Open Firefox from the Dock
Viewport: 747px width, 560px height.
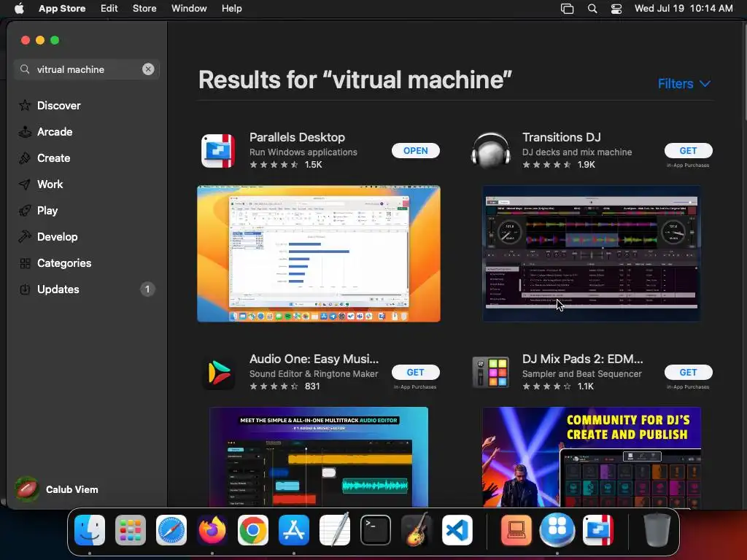pyautogui.click(x=212, y=530)
